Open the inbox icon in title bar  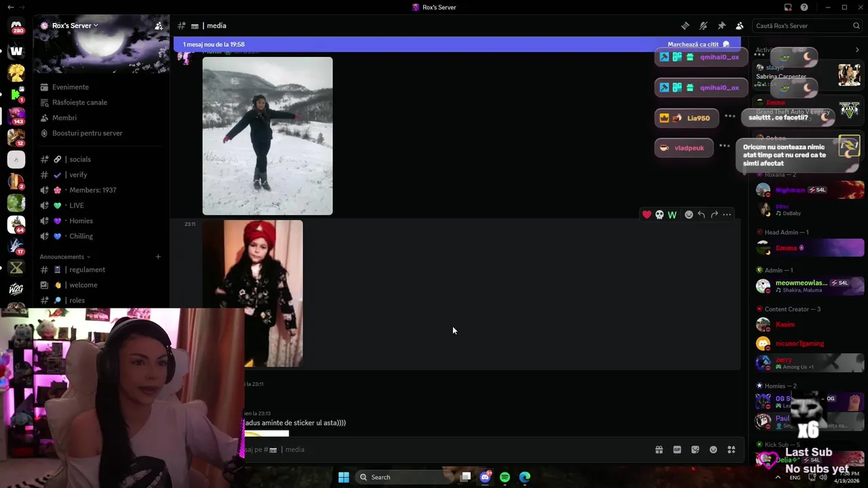click(x=788, y=7)
